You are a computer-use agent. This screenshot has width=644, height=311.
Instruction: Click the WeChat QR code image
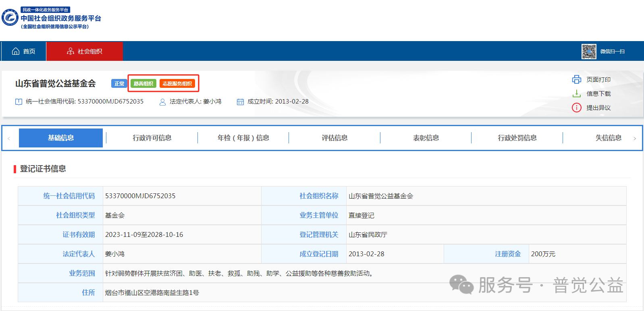tap(588, 52)
